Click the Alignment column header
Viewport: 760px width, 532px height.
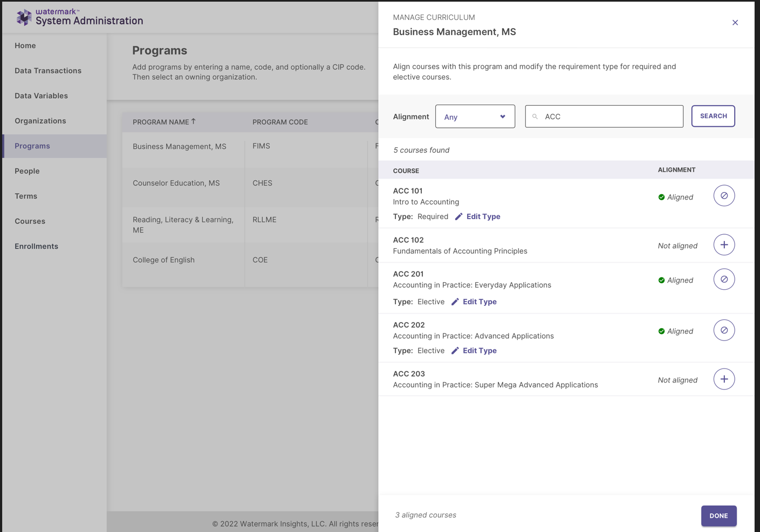(676, 169)
